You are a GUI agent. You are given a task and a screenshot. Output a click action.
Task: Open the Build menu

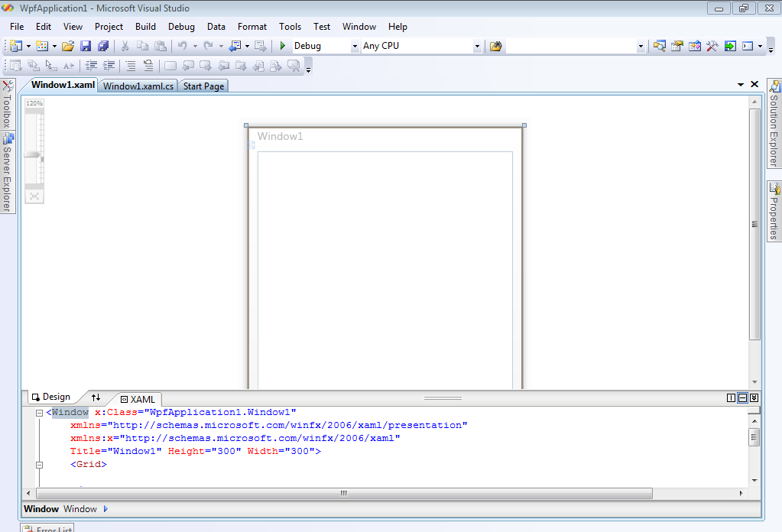[x=145, y=27]
